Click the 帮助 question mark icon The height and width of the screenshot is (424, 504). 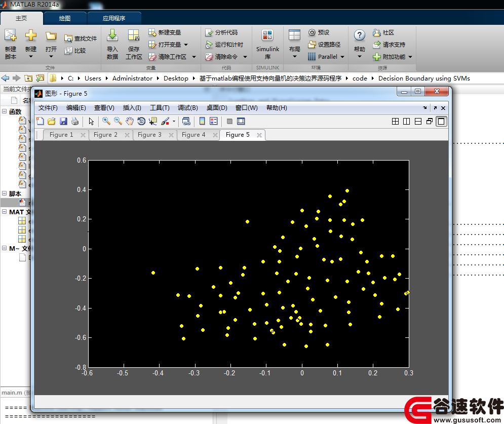coord(359,35)
